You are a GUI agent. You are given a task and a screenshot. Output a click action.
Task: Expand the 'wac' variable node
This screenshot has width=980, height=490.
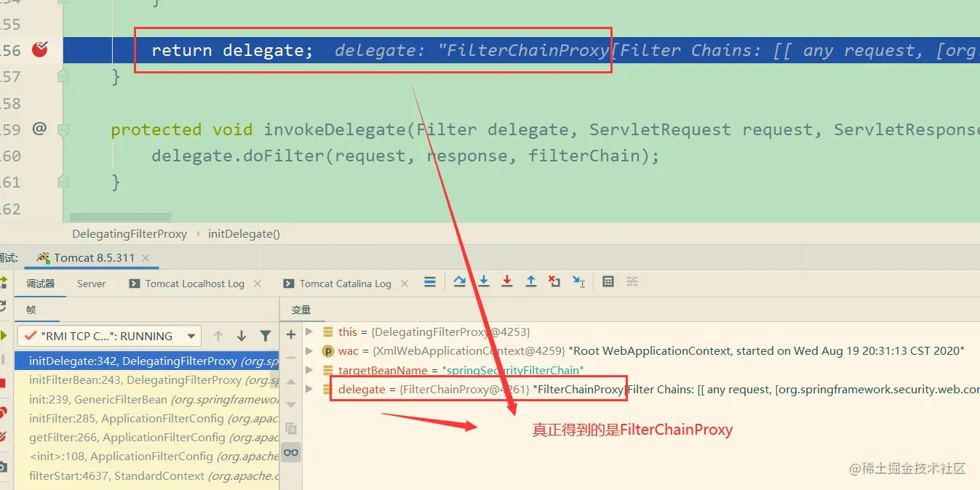(x=309, y=351)
